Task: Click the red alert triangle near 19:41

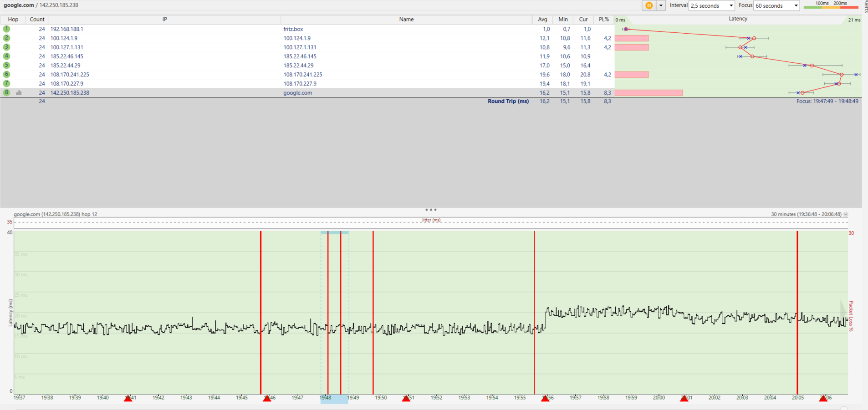Action: tap(128, 399)
